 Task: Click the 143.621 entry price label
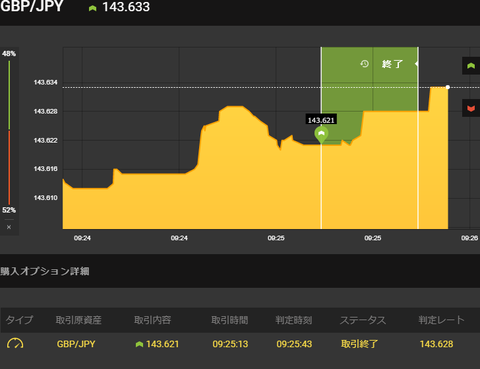tap(321, 120)
